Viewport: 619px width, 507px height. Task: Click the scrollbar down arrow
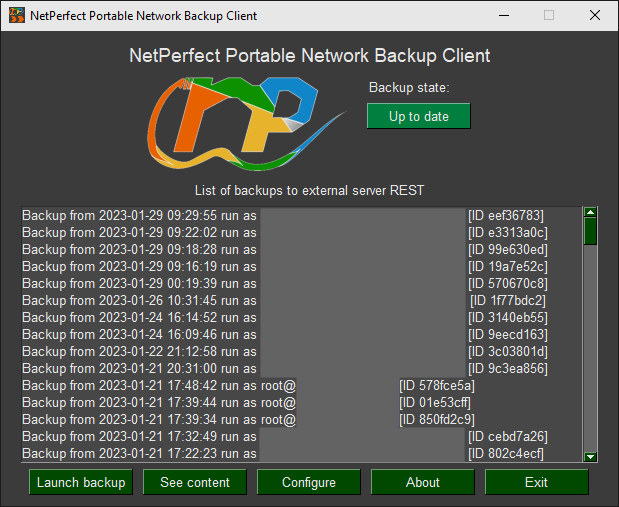pyautogui.click(x=590, y=456)
